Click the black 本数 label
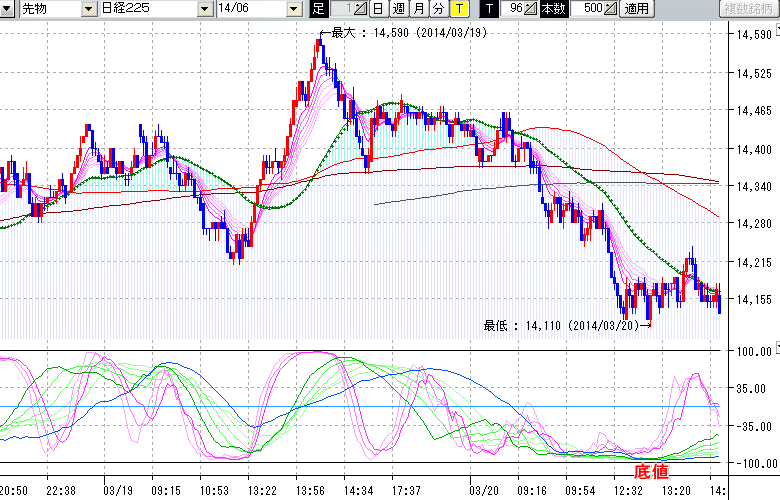This screenshot has width=780, height=500. [553, 9]
